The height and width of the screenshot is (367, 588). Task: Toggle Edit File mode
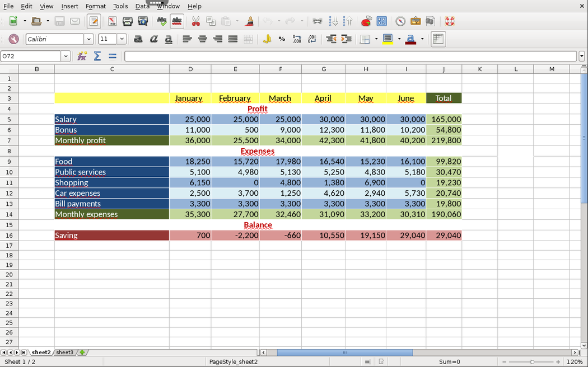[x=94, y=21]
